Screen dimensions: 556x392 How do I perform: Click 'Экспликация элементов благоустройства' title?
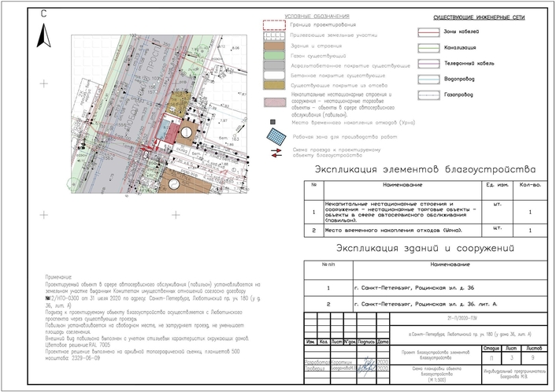coord(425,169)
